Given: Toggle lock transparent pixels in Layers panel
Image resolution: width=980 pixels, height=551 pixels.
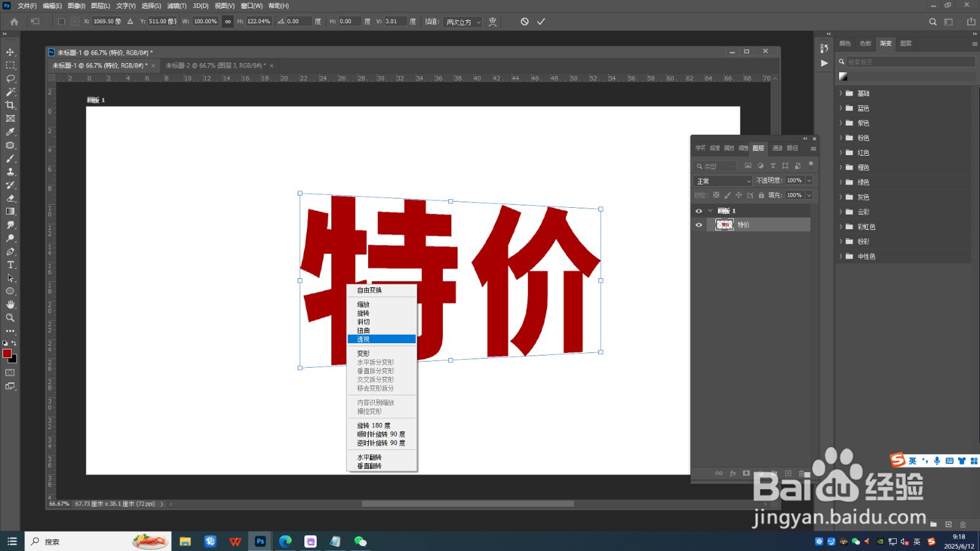Looking at the screenshot, I should (716, 195).
